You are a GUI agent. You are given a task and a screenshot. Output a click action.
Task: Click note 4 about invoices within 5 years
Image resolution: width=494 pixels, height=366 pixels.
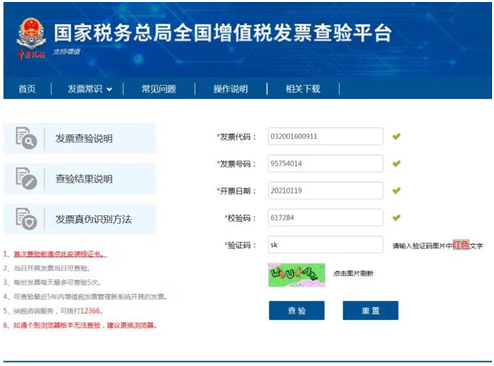(85, 297)
